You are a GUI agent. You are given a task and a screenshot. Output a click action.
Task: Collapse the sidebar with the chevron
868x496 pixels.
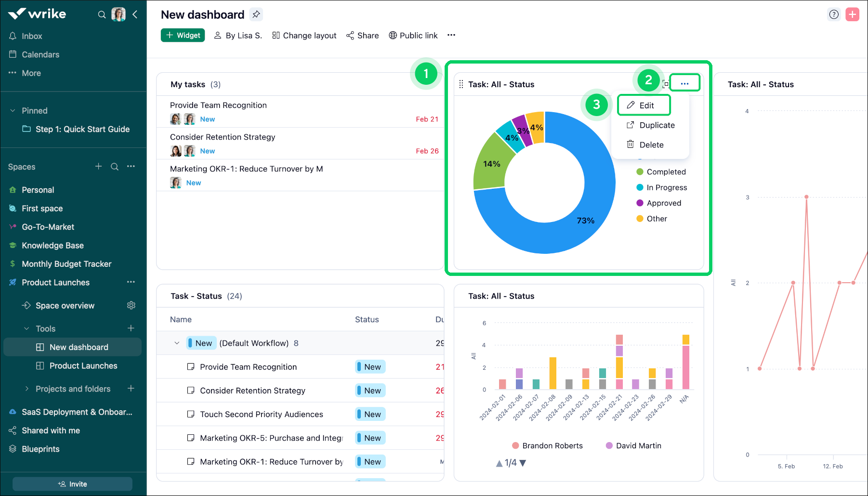pos(135,14)
